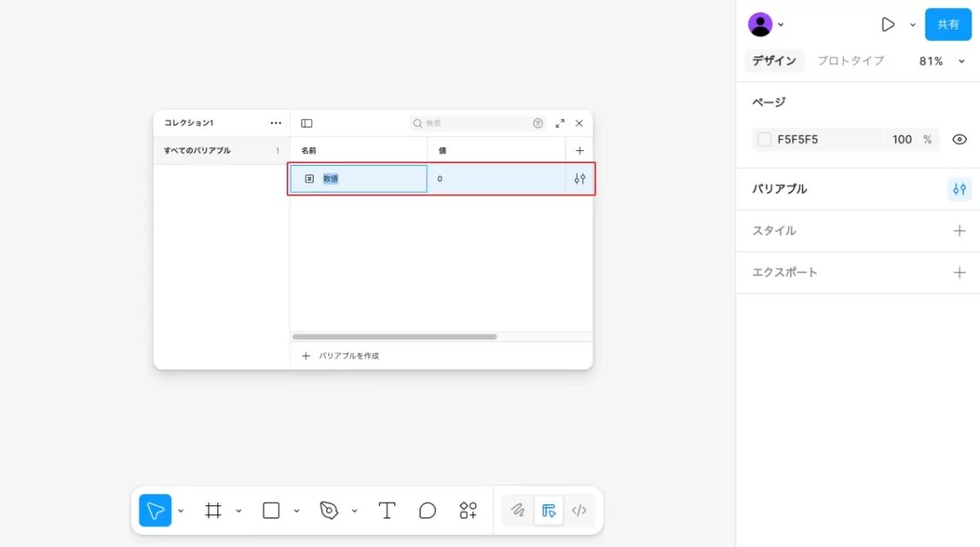Switch to the デザイン tab
The height and width of the screenshot is (547, 980).
coord(773,61)
